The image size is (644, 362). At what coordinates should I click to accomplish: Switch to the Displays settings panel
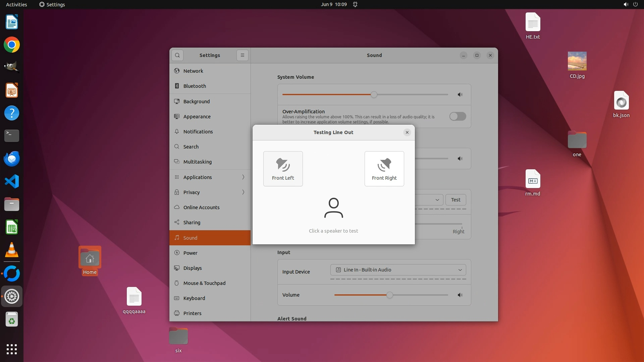pos(193,268)
